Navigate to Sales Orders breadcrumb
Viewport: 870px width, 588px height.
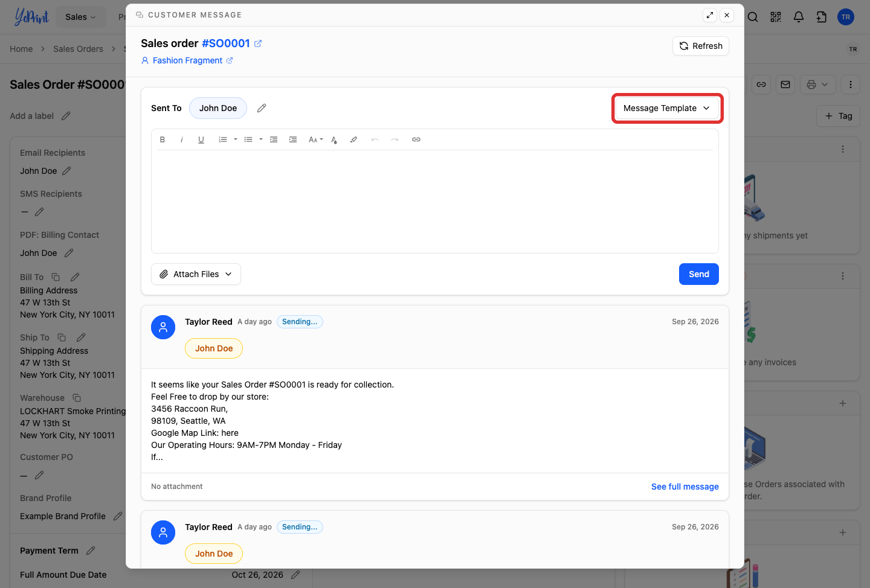click(x=78, y=49)
